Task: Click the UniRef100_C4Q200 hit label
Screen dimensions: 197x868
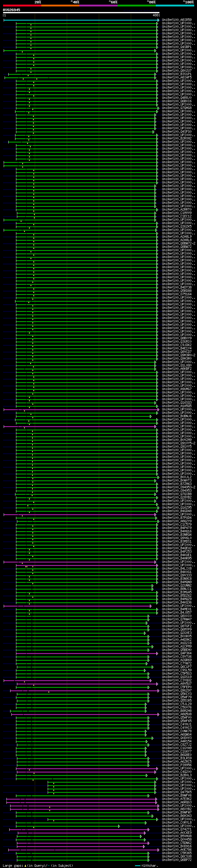Action: click(177, 772)
